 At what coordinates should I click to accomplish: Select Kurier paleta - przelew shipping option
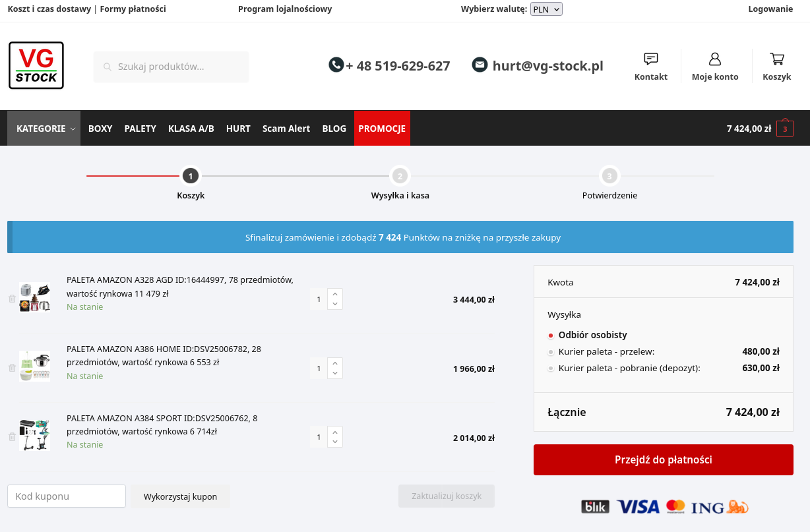pyautogui.click(x=551, y=352)
